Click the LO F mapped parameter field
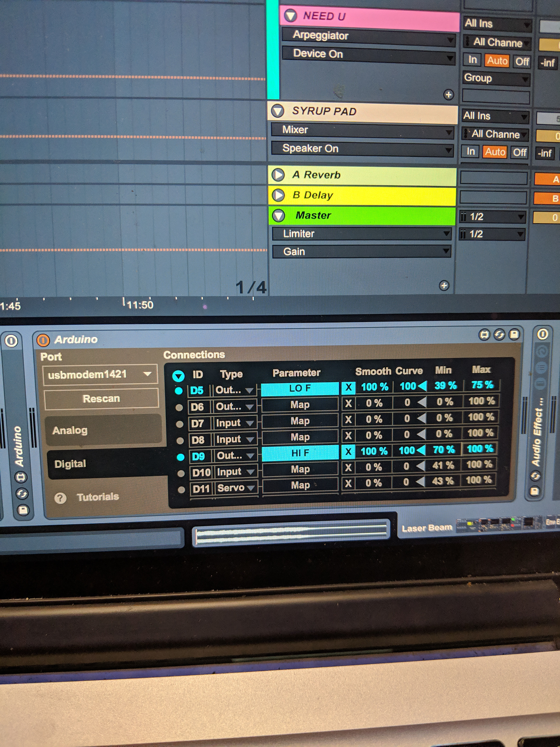The image size is (560, 747). [300, 388]
